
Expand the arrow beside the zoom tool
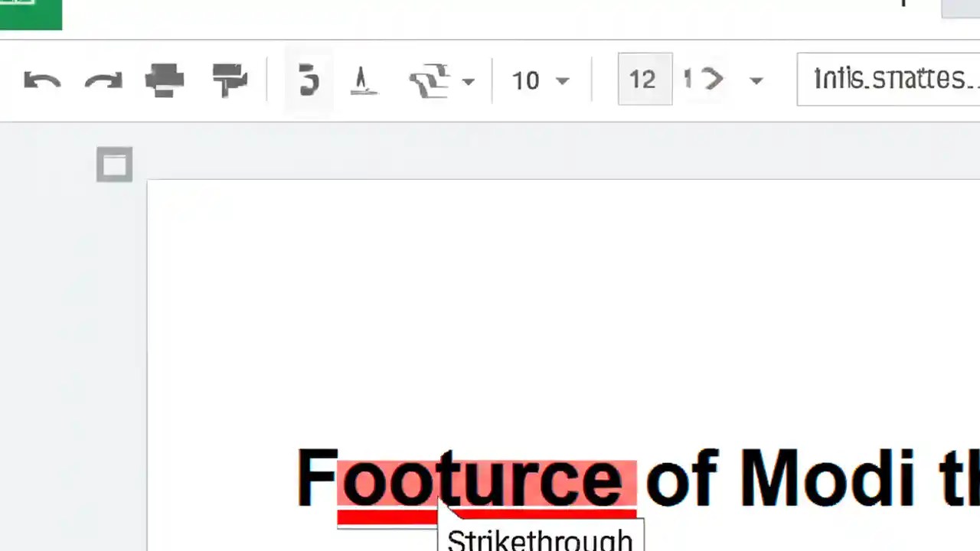click(x=468, y=80)
